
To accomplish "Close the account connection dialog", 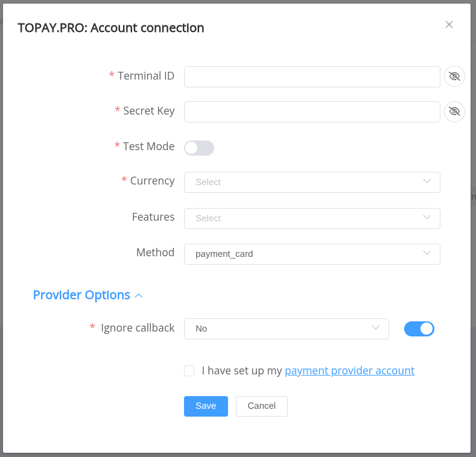I will click(449, 25).
